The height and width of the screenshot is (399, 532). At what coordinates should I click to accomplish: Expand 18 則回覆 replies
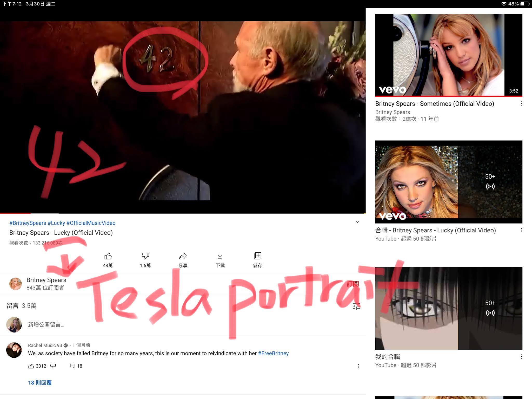[40, 383]
